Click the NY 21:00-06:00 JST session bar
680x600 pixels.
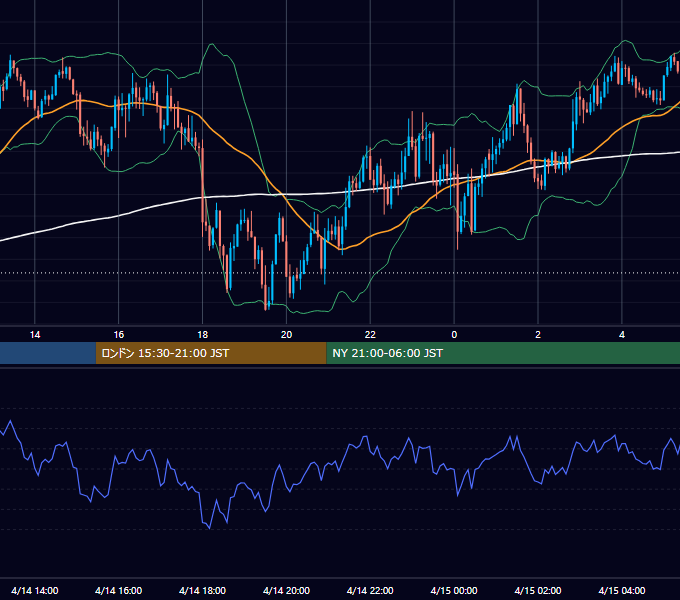tap(503, 353)
